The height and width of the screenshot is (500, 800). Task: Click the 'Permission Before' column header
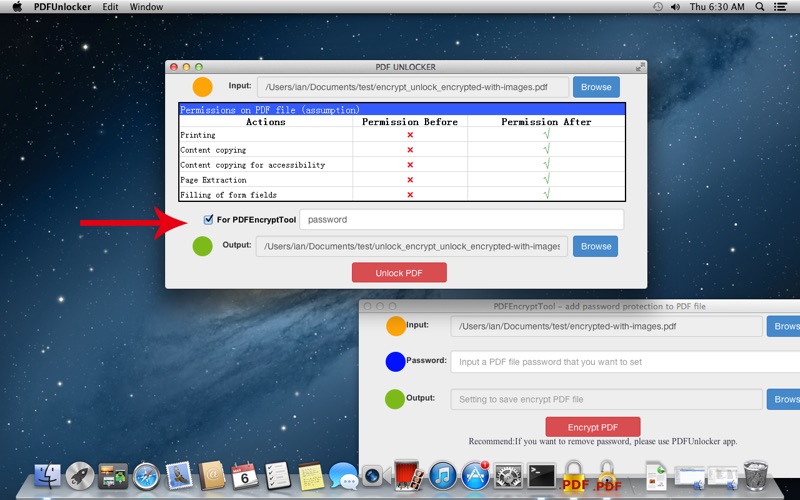(410, 121)
